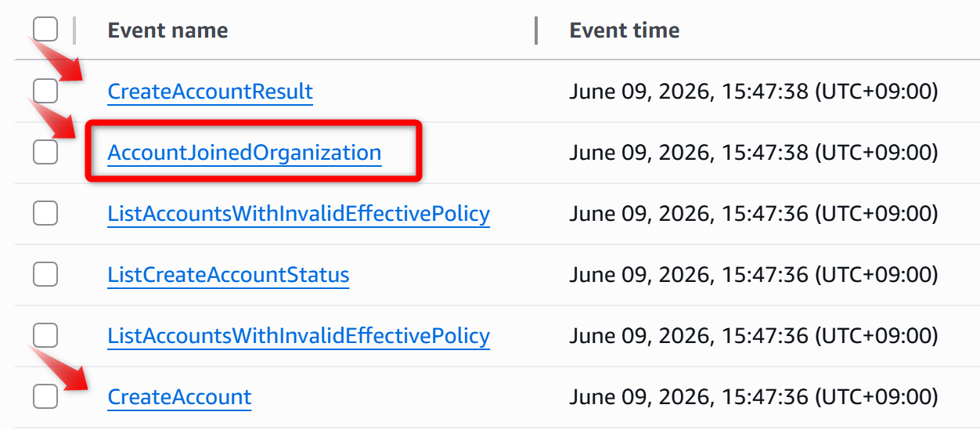980x430 pixels.
Task: Tick the ListCreateAccountStatus row checkbox
Action: (x=45, y=274)
